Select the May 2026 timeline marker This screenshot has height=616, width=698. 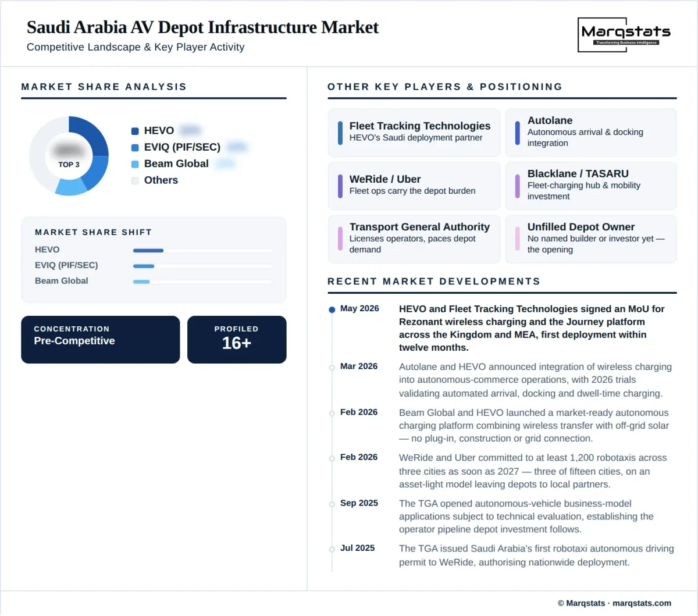(332, 309)
